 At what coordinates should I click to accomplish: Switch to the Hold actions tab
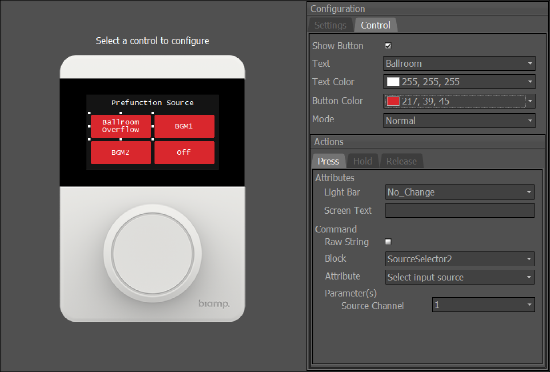click(362, 161)
